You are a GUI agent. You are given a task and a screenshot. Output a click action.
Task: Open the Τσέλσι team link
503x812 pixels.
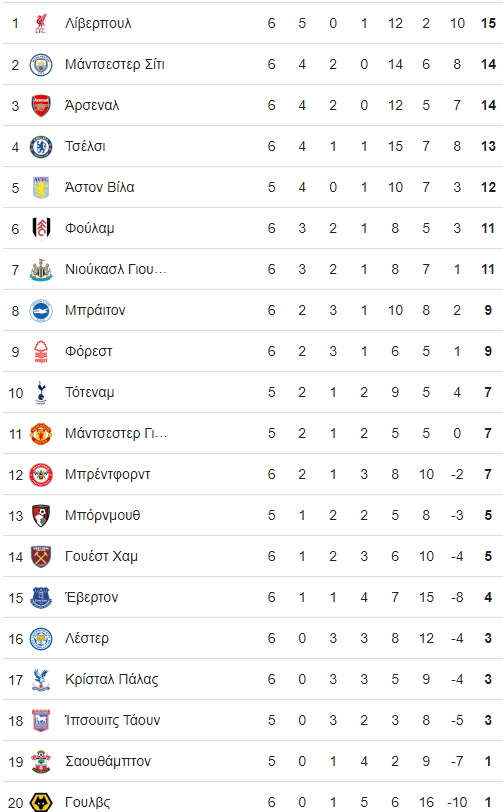(85, 147)
